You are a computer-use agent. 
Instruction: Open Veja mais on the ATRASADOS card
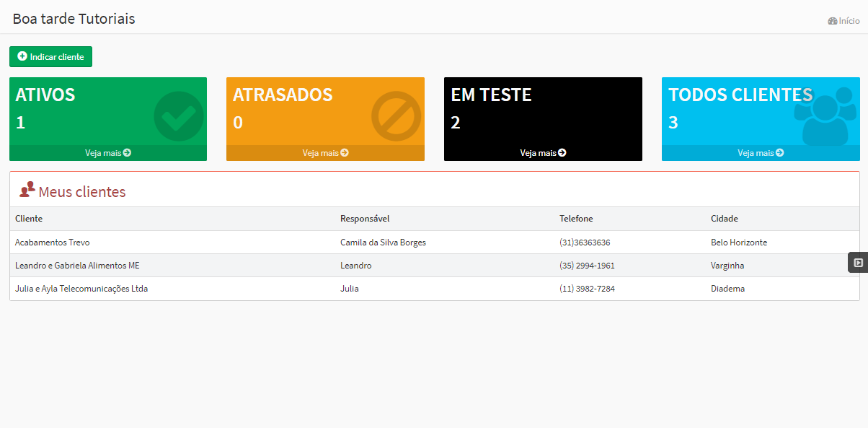pos(325,152)
